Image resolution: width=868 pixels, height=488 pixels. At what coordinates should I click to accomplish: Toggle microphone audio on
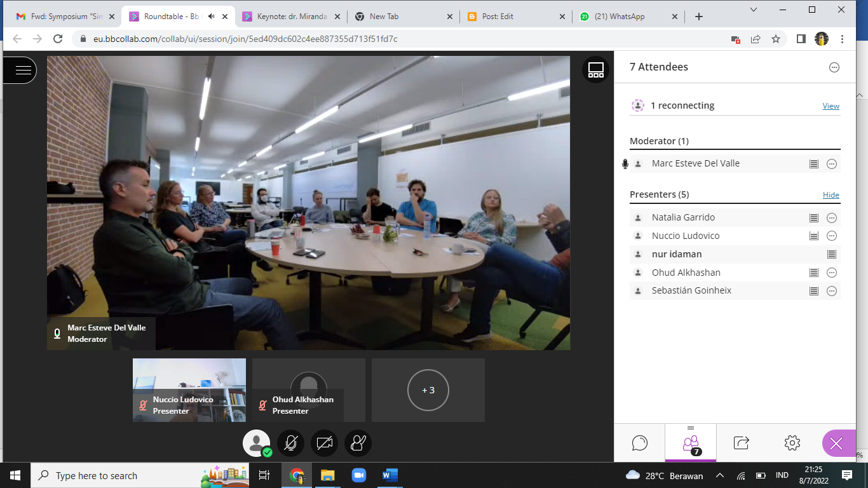tap(291, 444)
